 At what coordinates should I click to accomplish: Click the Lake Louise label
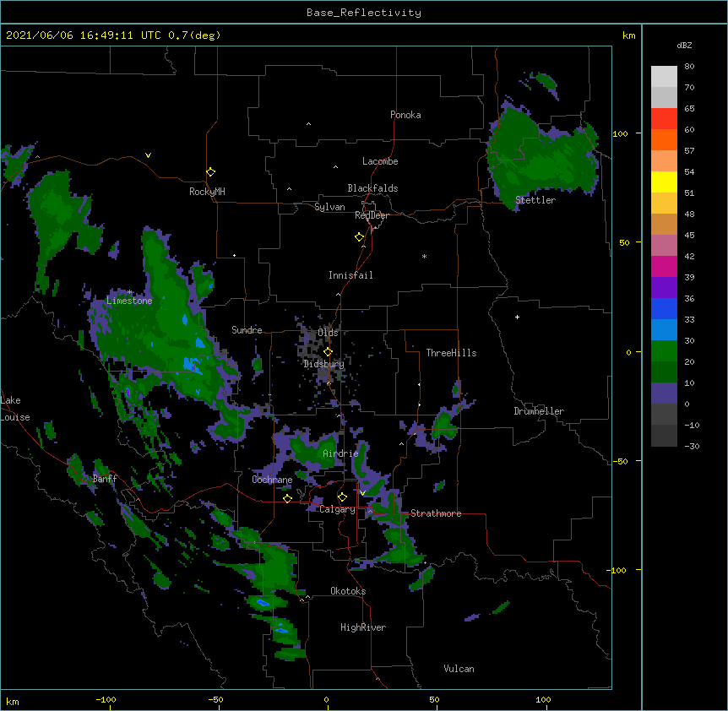[15, 409]
